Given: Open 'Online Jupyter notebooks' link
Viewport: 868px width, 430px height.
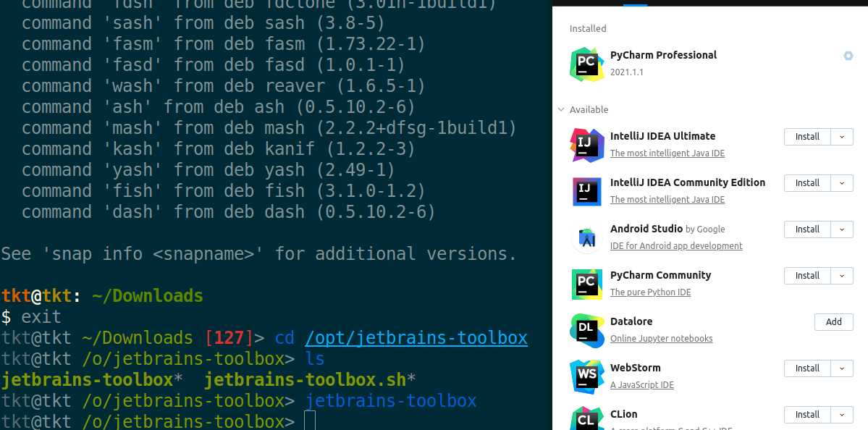Looking at the screenshot, I should (661, 339).
